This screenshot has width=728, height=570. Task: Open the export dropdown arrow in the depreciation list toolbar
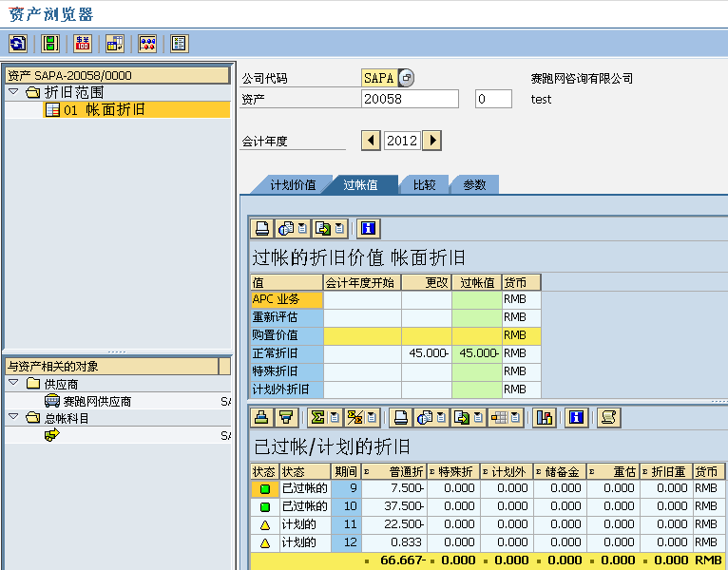pos(479,418)
